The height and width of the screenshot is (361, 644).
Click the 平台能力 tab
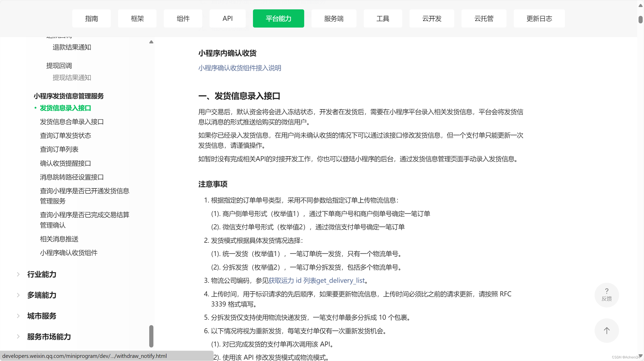point(278,18)
